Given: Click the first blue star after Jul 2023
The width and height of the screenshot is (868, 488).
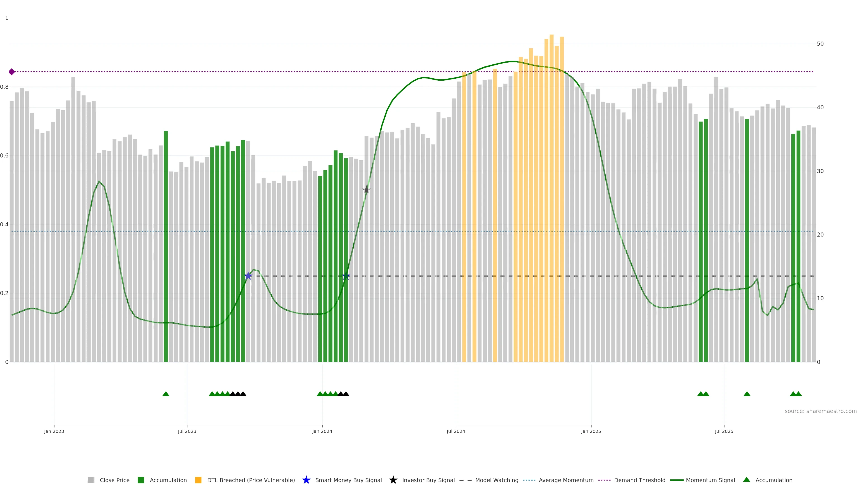Looking at the screenshot, I should (x=248, y=276).
